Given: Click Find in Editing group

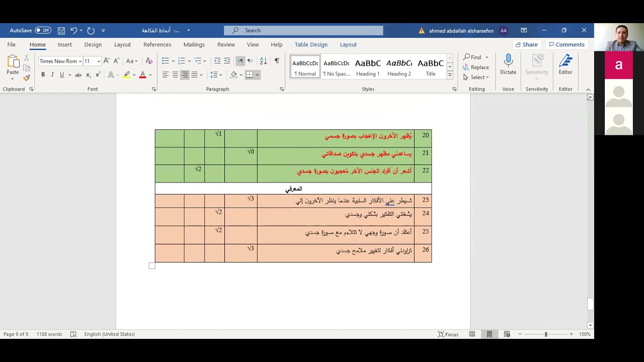Looking at the screenshot, I should (473, 57).
